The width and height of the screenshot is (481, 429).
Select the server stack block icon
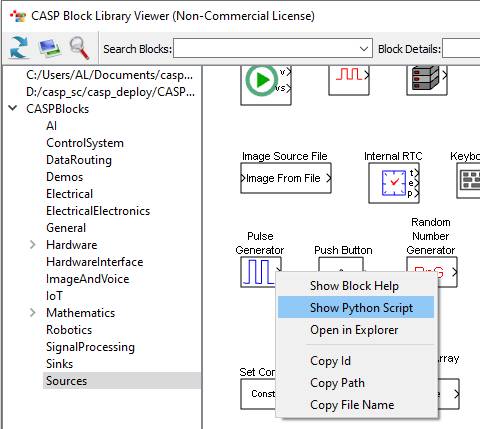point(427,78)
